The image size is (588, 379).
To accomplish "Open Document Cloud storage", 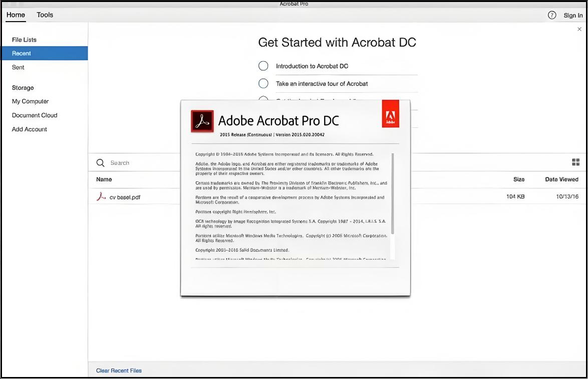I will click(35, 115).
